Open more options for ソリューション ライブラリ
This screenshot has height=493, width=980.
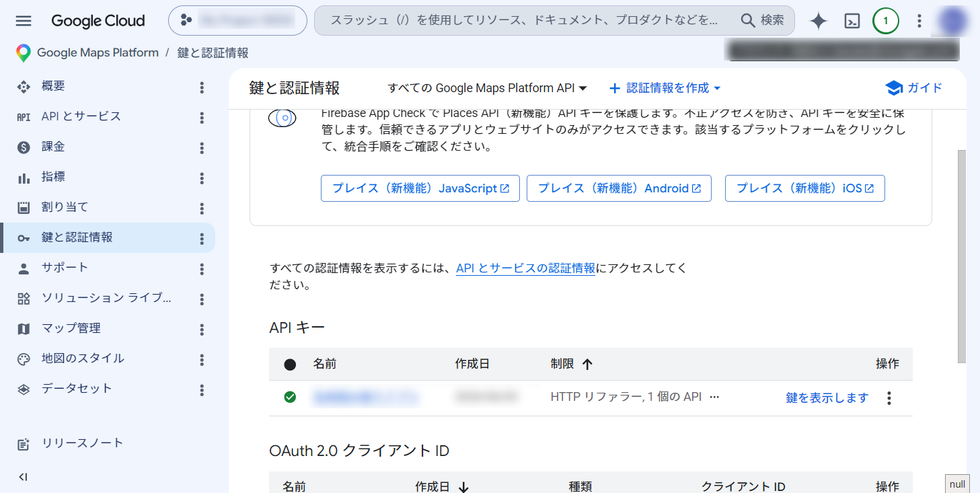(202, 299)
